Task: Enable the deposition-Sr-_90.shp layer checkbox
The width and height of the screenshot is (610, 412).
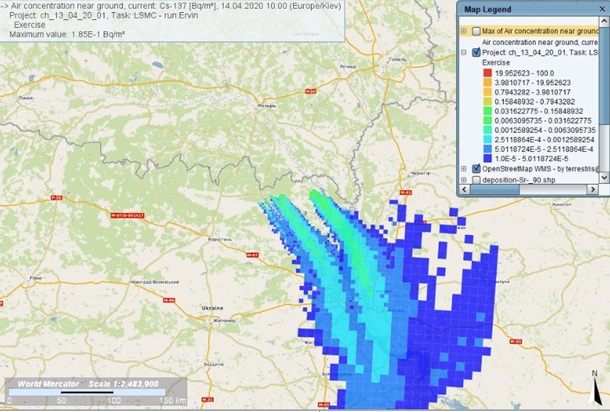Action: pyautogui.click(x=476, y=180)
